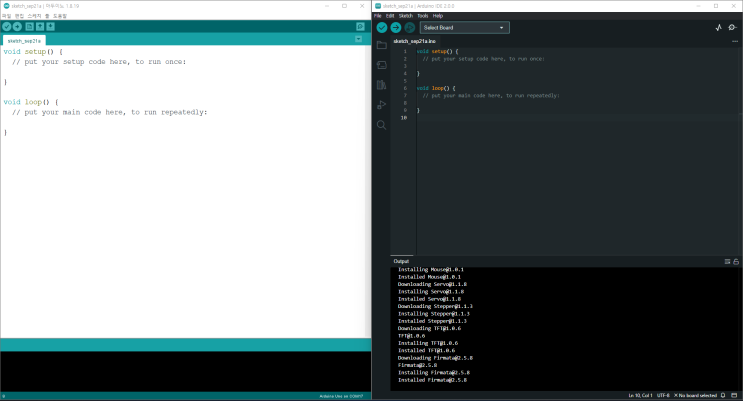Open the three-dot tab options menu

click(735, 41)
